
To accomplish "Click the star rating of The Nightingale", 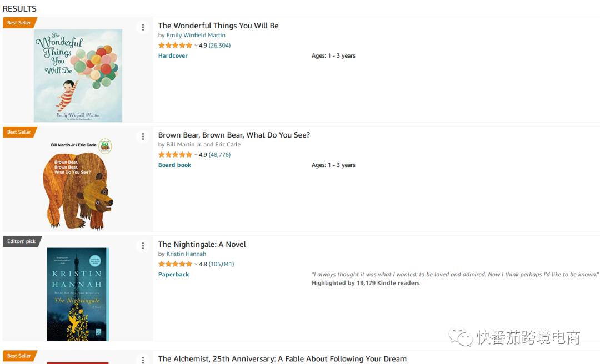I will pos(175,264).
